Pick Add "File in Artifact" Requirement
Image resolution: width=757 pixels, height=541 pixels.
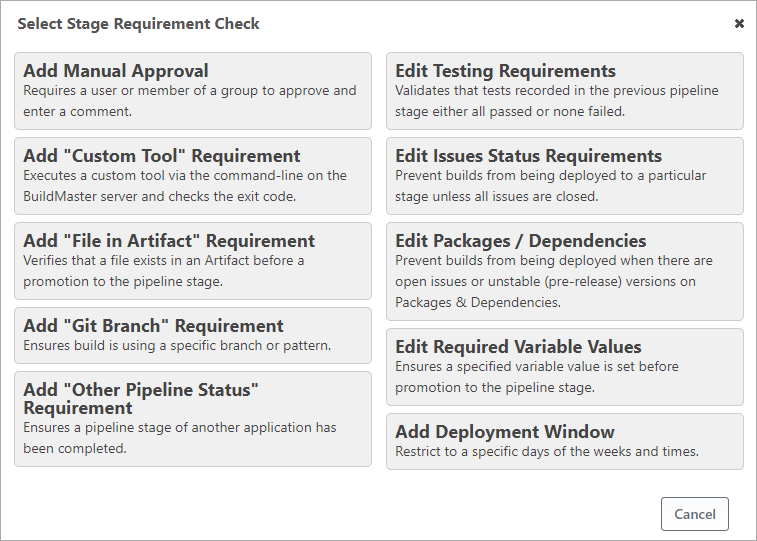click(169, 241)
